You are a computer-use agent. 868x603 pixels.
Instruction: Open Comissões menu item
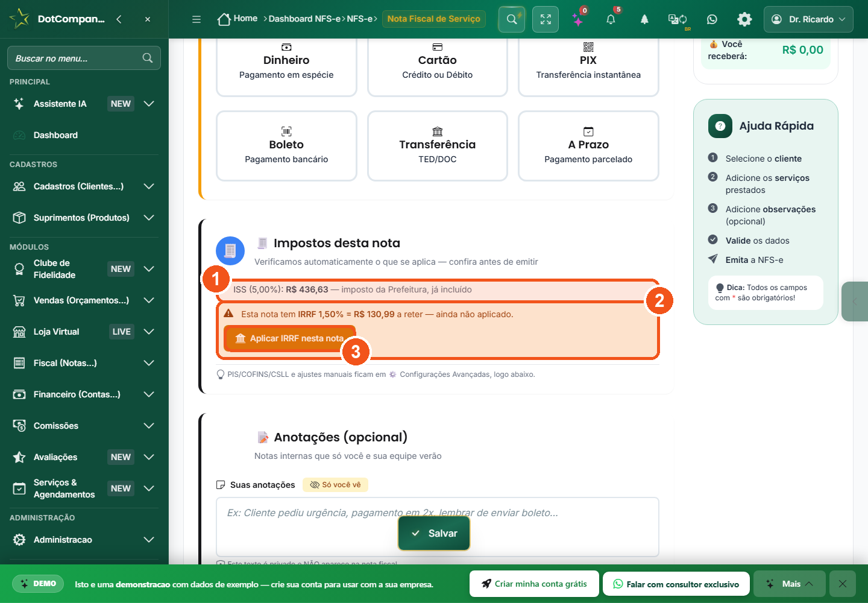[56, 426]
